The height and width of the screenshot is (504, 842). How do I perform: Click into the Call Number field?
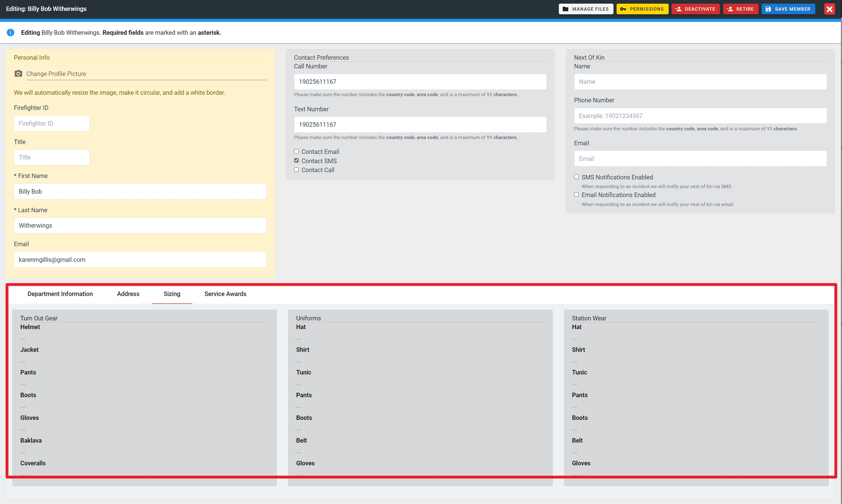click(x=420, y=82)
